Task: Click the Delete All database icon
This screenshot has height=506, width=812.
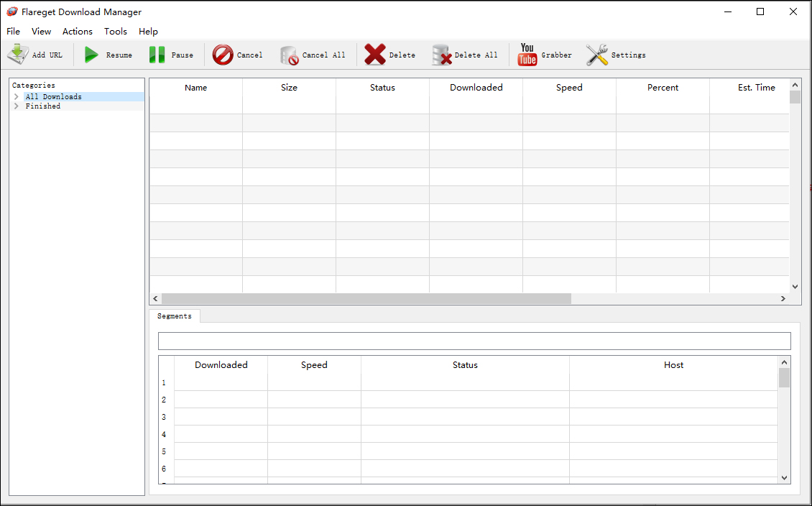Action: 441,55
